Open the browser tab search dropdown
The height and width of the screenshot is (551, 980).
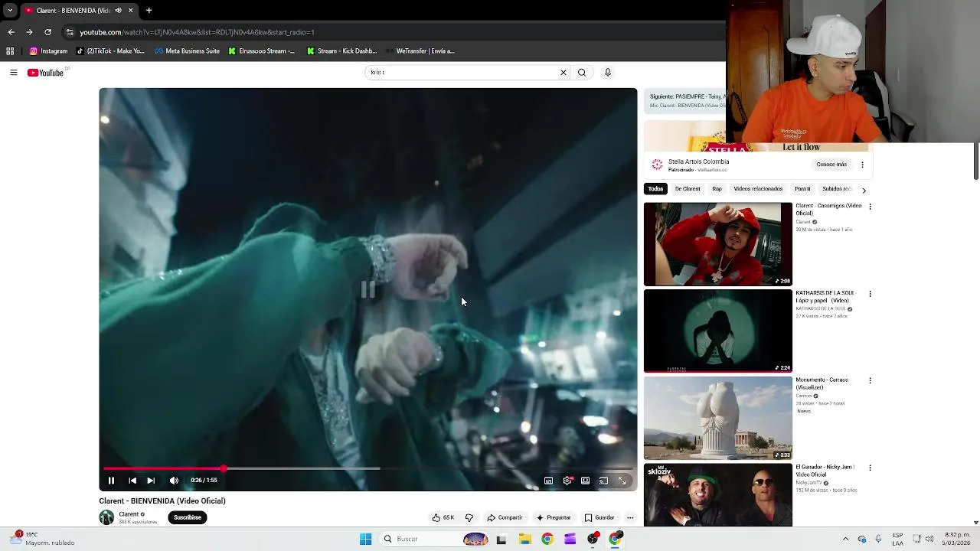pos(10,11)
